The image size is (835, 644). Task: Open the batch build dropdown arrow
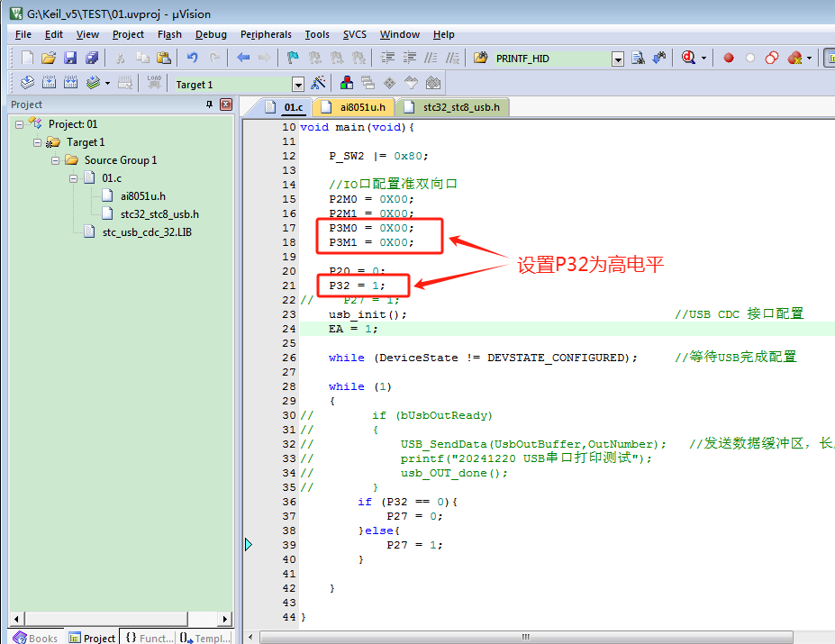click(x=107, y=83)
